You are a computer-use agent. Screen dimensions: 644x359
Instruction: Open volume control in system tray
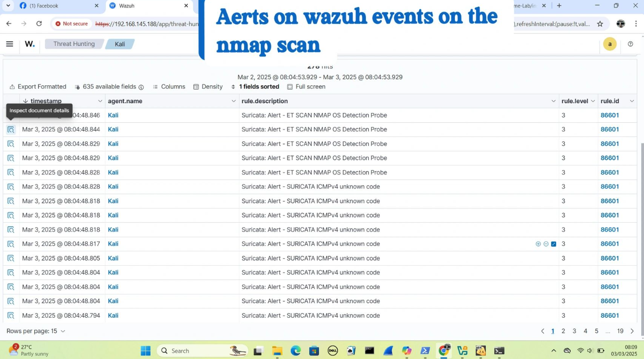click(590, 351)
